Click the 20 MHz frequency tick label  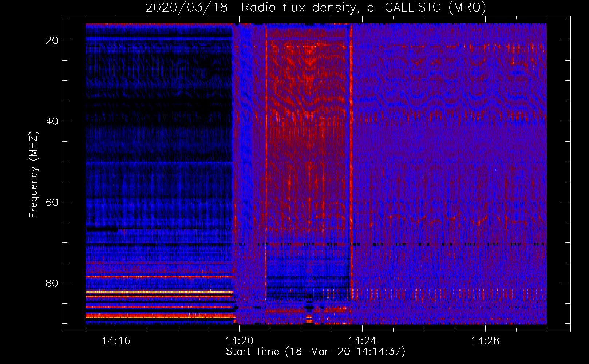click(x=52, y=40)
